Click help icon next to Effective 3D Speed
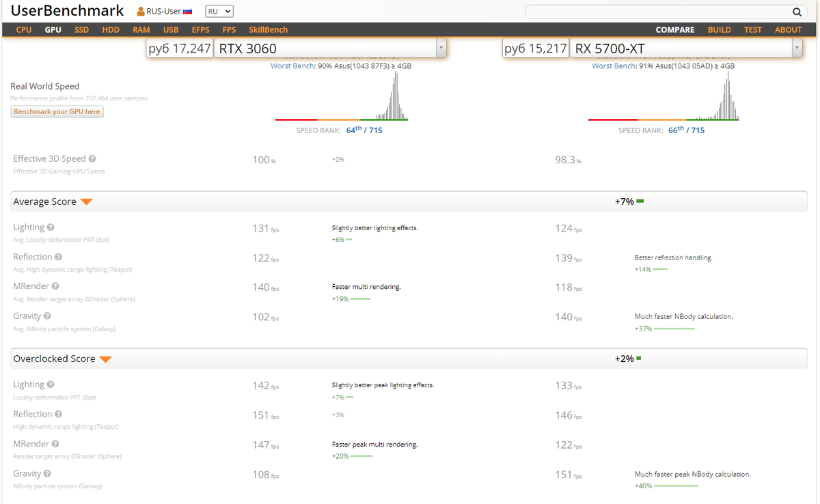Image resolution: width=820 pixels, height=504 pixels. point(92,158)
